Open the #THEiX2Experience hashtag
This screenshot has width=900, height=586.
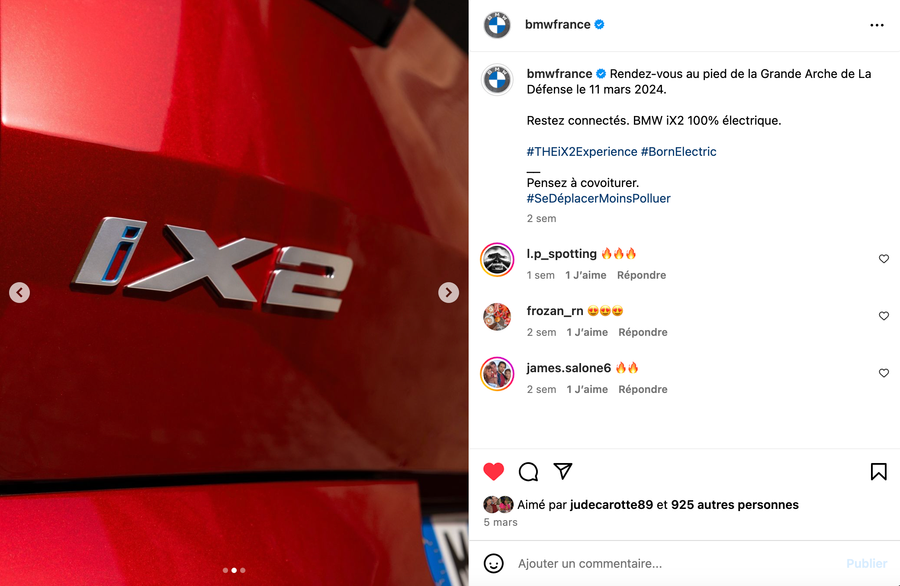pyautogui.click(x=582, y=152)
